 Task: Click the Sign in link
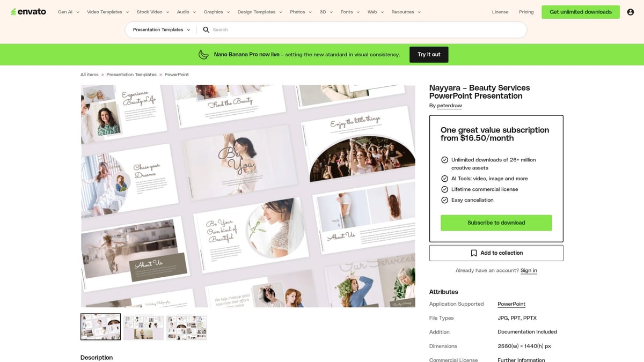click(x=529, y=270)
